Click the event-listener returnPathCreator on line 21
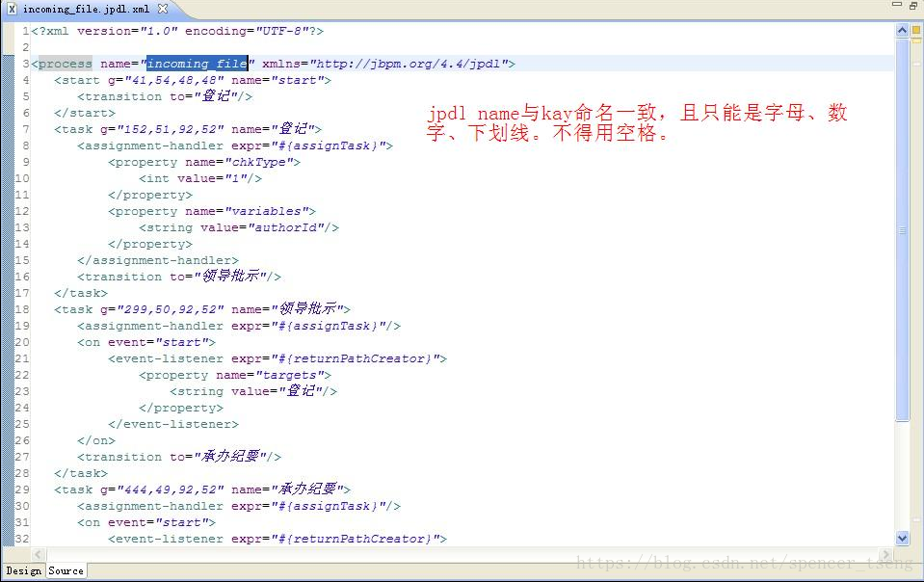The height and width of the screenshot is (582, 924). [x=277, y=358]
